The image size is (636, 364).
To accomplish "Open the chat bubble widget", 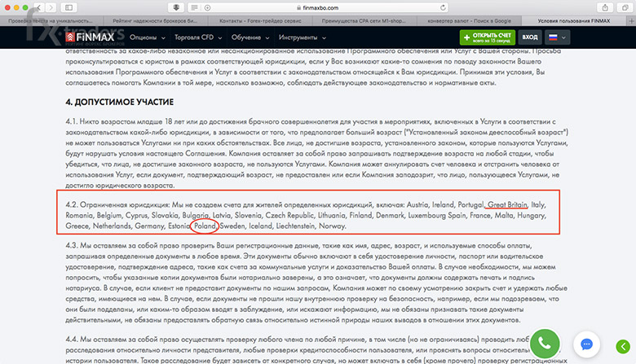I will point(586,344).
